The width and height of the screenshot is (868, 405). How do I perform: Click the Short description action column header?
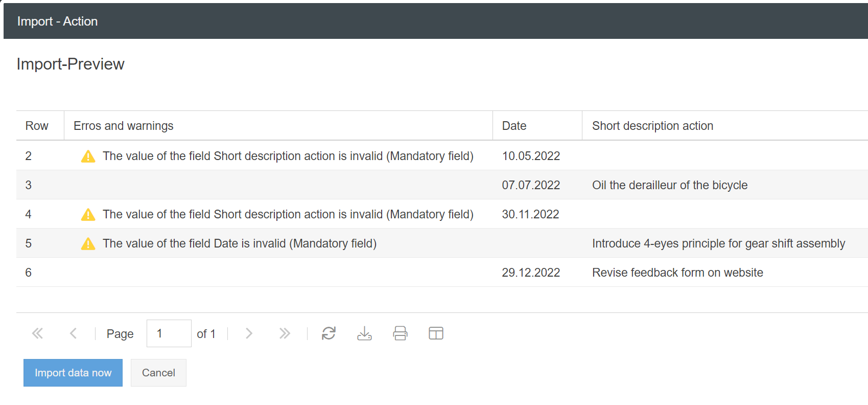pyautogui.click(x=652, y=126)
